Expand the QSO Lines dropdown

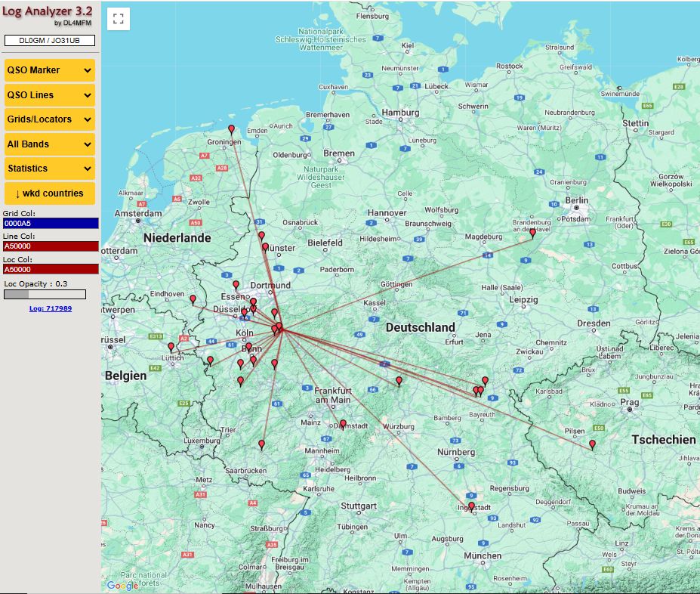[x=50, y=94]
